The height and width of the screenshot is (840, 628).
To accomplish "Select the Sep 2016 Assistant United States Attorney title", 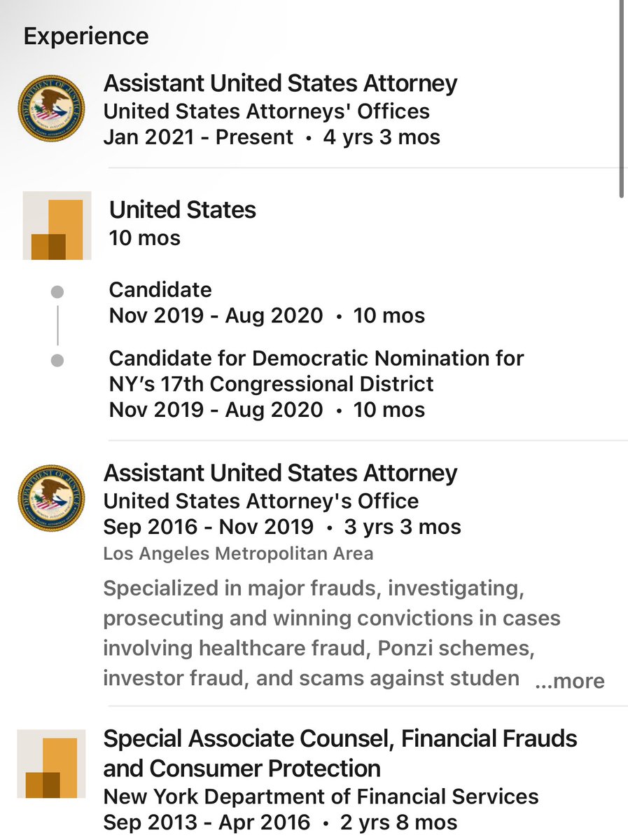I will pos(280,473).
